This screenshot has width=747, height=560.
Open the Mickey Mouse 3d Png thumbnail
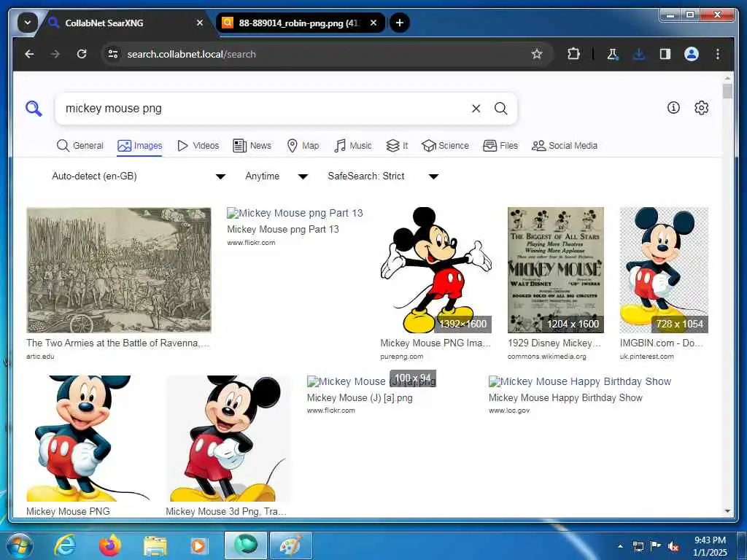(228, 438)
